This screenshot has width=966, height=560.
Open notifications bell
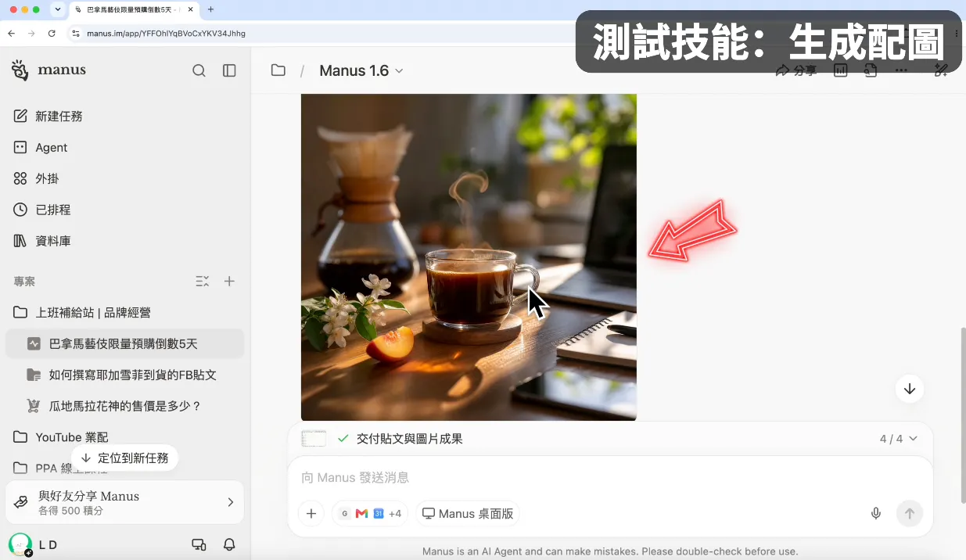[229, 544]
